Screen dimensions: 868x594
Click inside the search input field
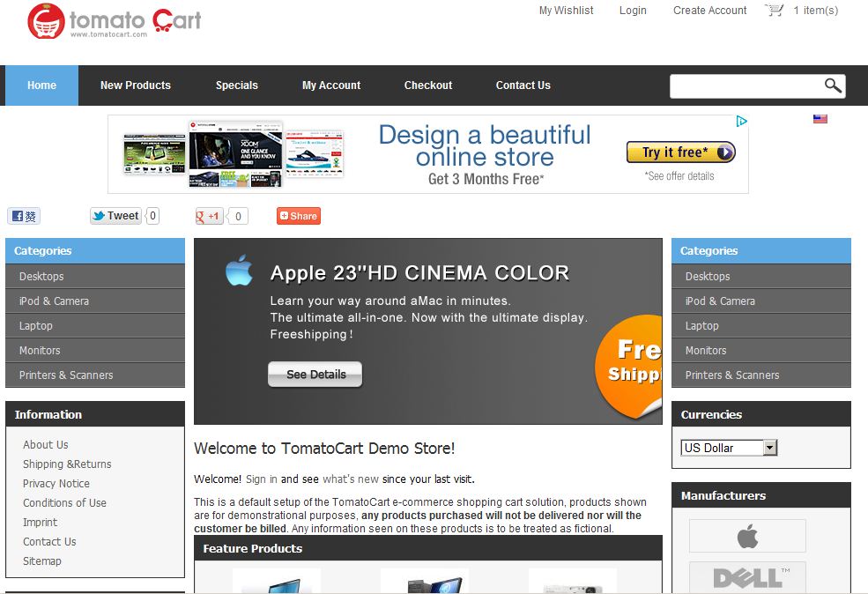(745, 85)
